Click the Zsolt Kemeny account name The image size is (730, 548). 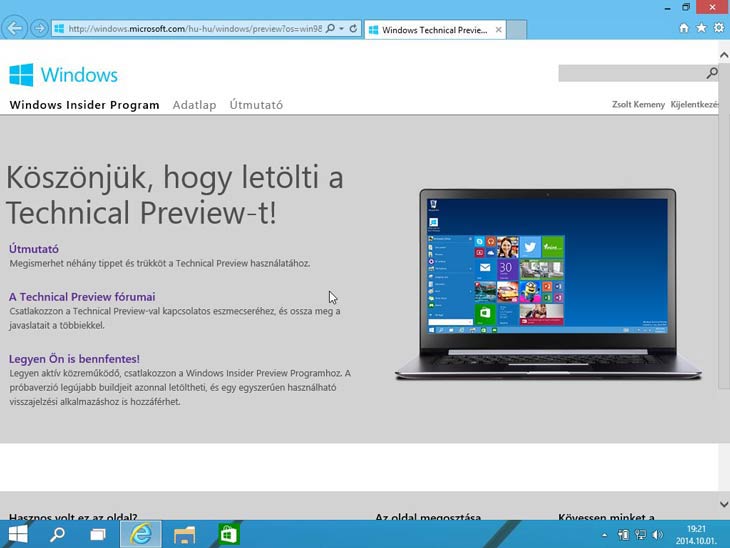[638, 105]
